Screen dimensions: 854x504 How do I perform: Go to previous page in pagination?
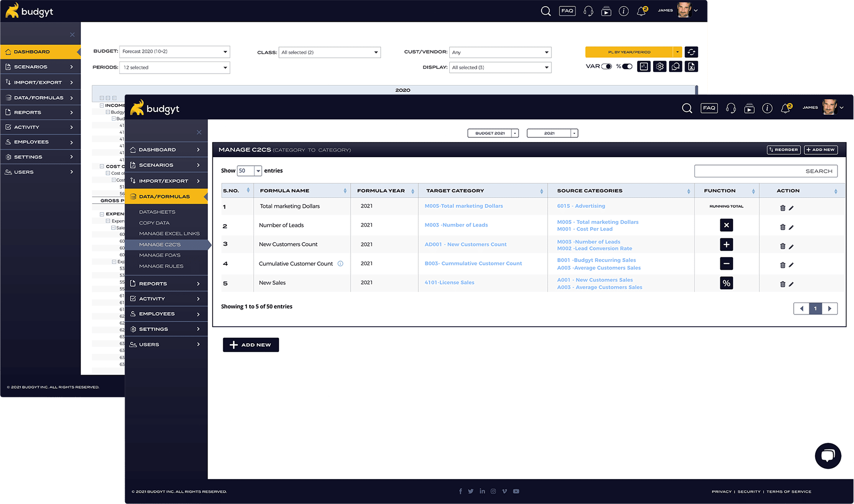coord(801,308)
